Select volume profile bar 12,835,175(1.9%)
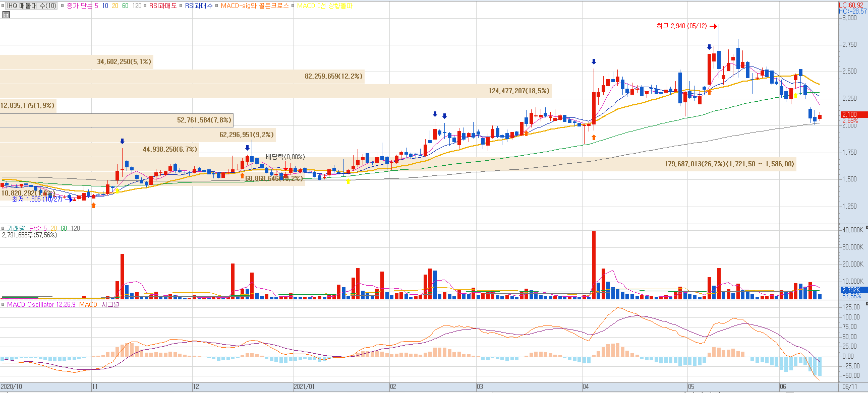Screen dimensions: 868x393 28,106
